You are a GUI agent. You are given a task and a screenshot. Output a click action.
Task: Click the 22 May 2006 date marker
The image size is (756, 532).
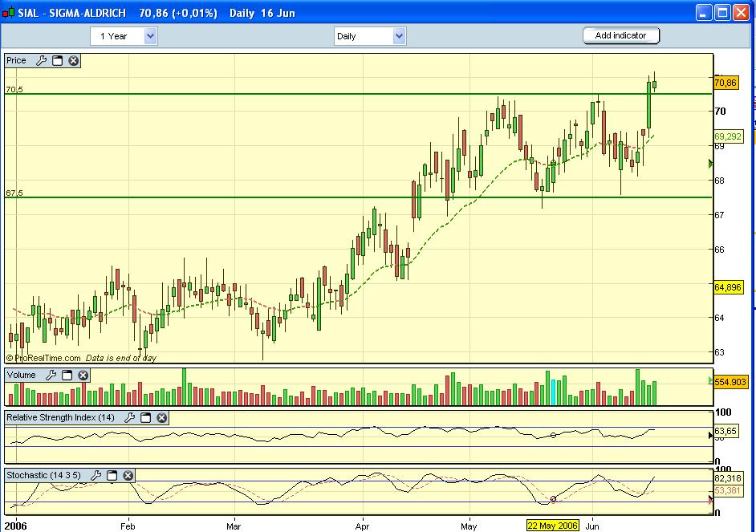click(552, 526)
